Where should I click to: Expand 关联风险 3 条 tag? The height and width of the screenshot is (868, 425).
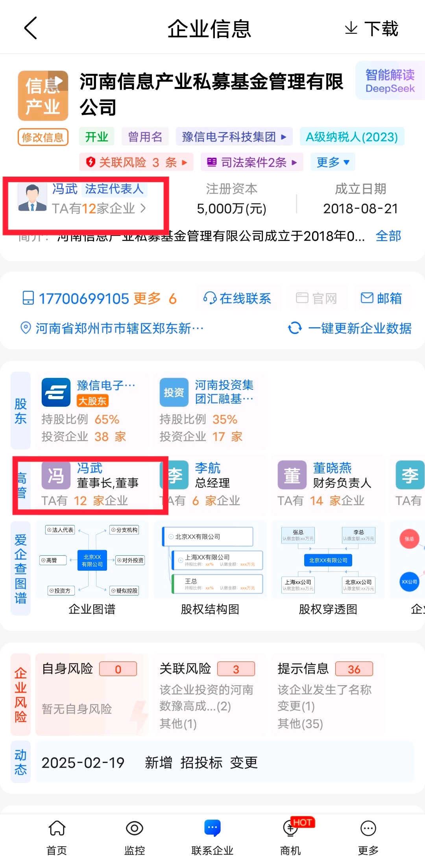[136, 162]
